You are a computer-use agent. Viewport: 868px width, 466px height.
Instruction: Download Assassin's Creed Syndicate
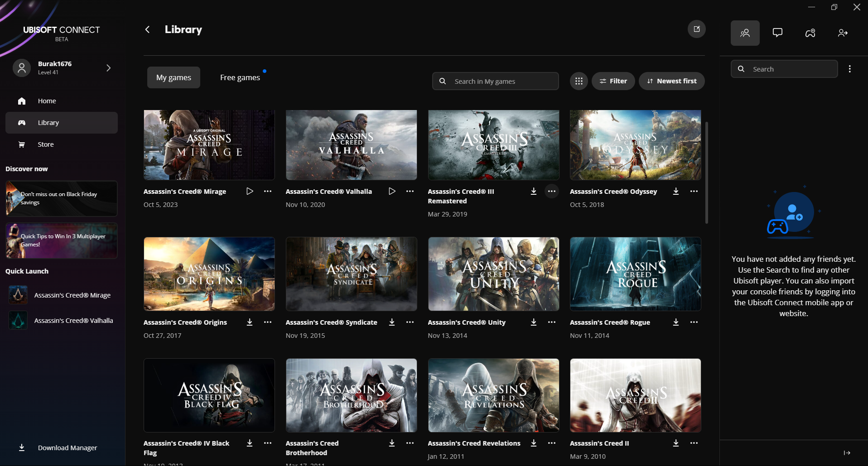click(x=392, y=322)
